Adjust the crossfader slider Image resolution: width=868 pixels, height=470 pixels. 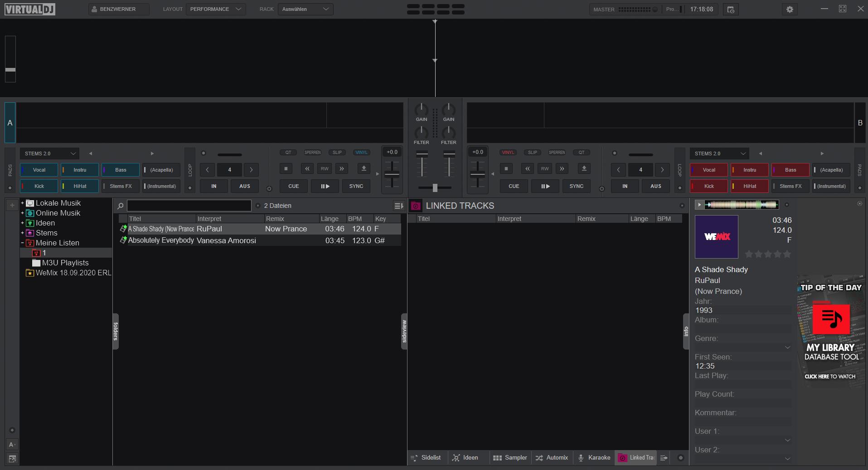(435, 187)
